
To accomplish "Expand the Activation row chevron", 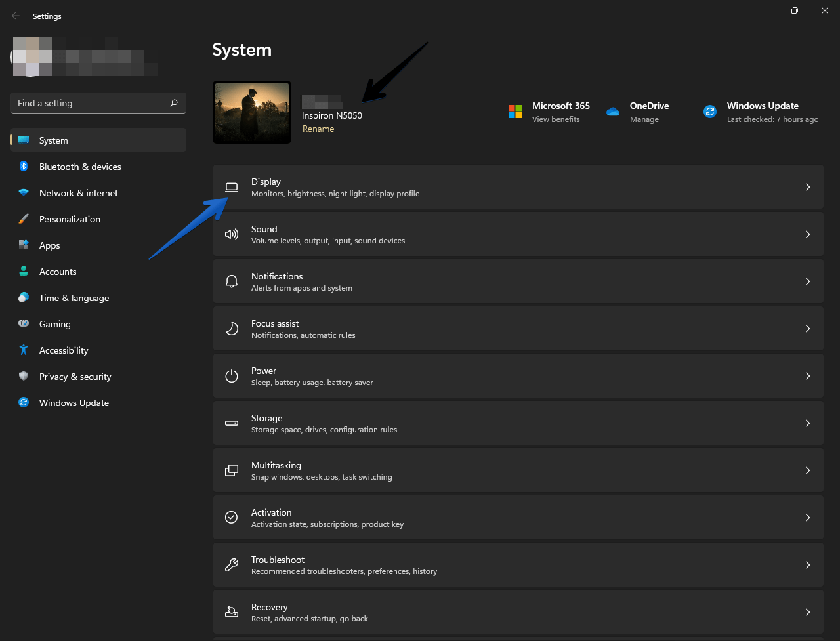I will (x=808, y=518).
